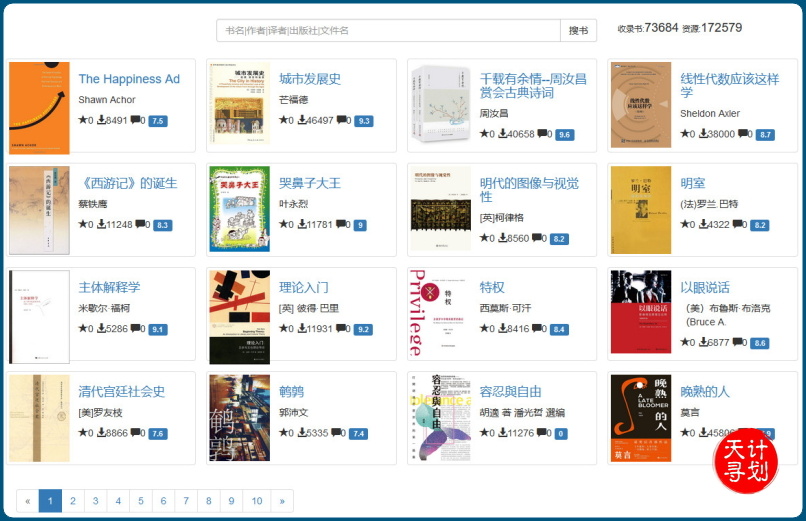Jump to page 10 in pagination
Image resolution: width=806 pixels, height=521 pixels.
pyautogui.click(x=257, y=501)
